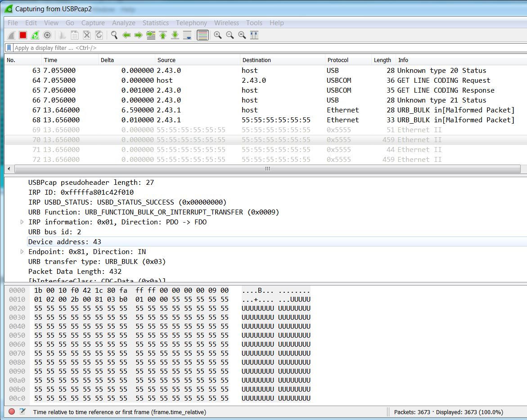Expand the IRP information tree item
Image resolution: width=527 pixels, height=420 pixels.
click(x=22, y=222)
